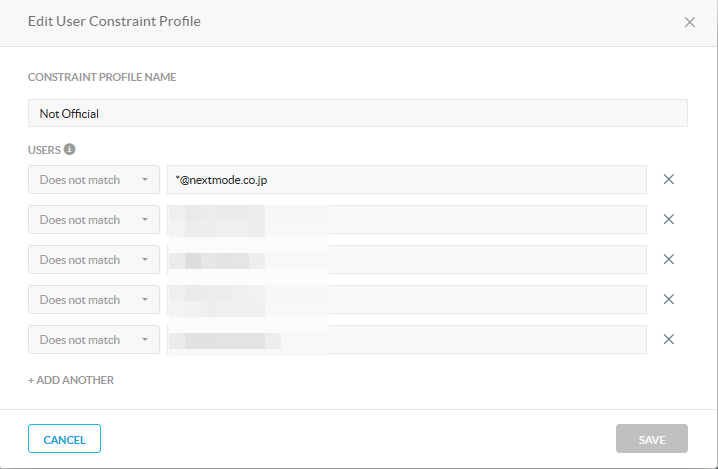Delete the fourth user constraint row
718x469 pixels.
pyautogui.click(x=669, y=300)
